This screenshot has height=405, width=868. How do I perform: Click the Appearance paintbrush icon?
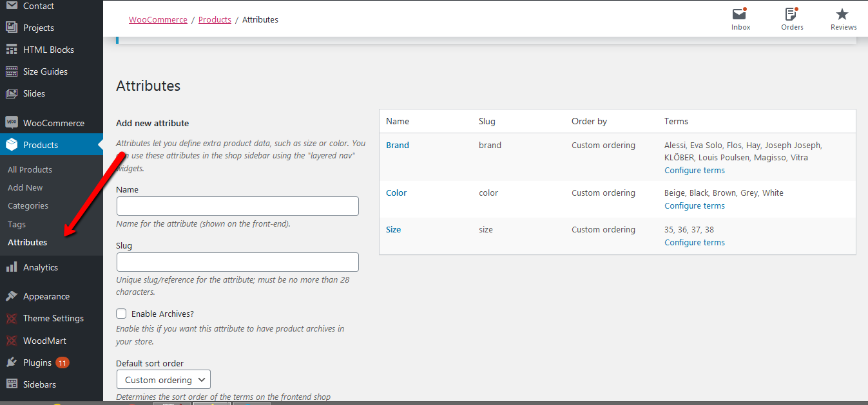(x=12, y=296)
